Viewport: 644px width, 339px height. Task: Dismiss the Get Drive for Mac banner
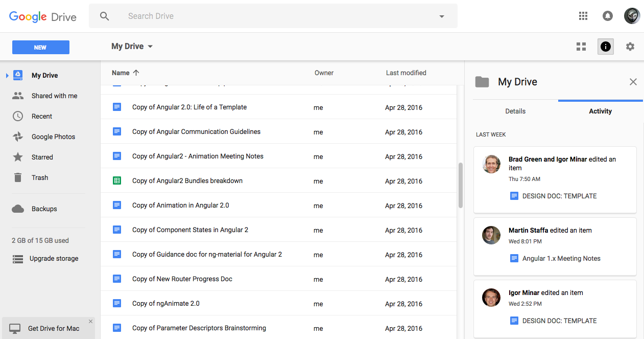pos(90,322)
